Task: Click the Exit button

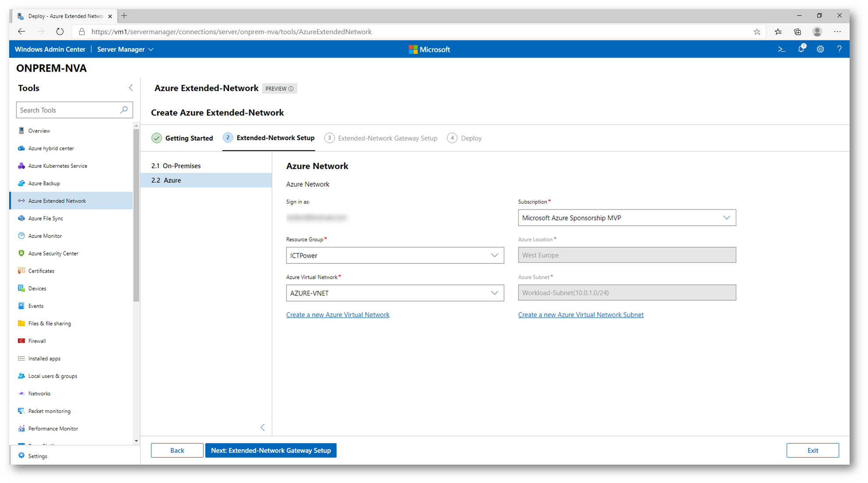Action: click(x=812, y=450)
